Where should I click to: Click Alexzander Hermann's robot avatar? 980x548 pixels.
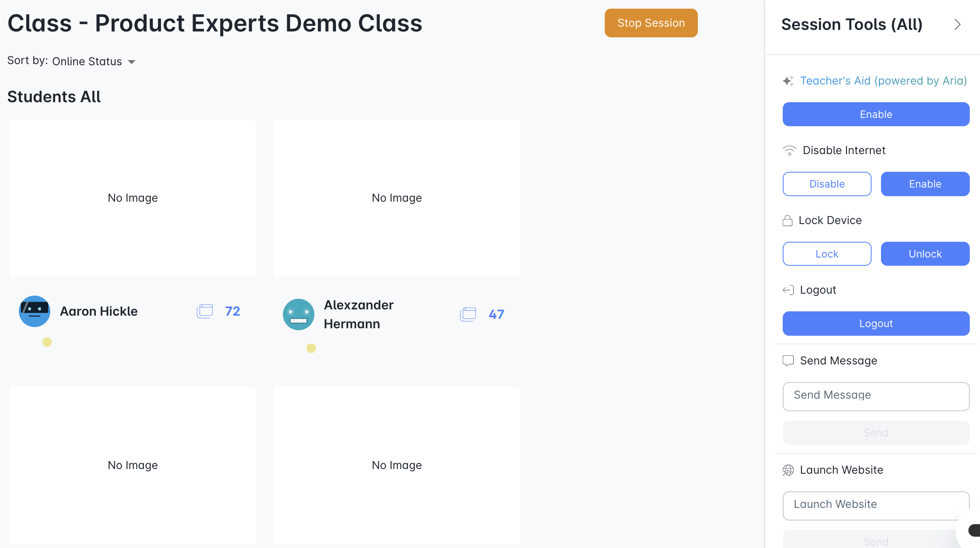(x=299, y=314)
